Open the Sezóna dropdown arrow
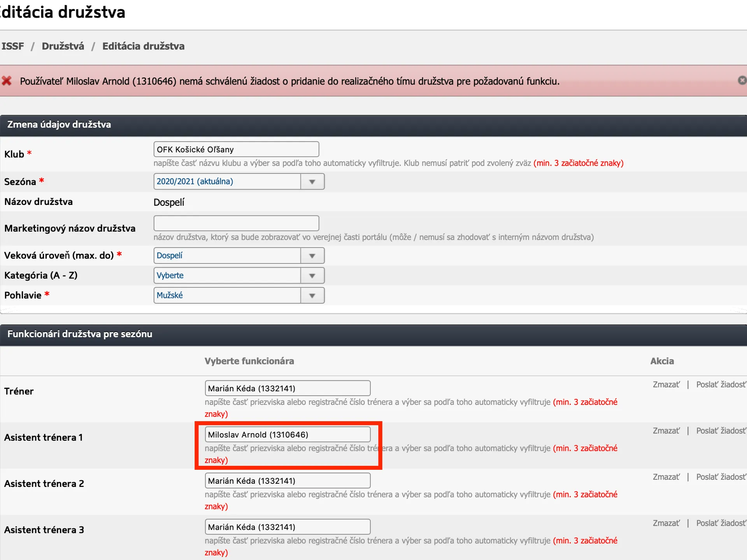 [x=312, y=182]
